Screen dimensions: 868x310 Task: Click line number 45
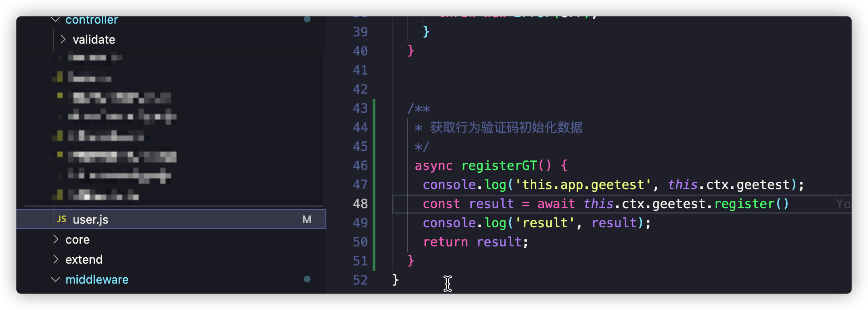coord(360,146)
